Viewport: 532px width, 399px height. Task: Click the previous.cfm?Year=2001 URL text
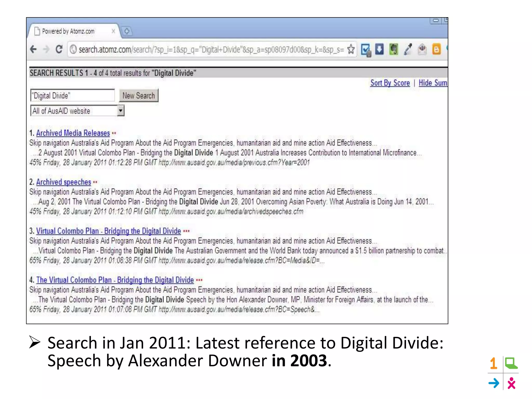(x=234, y=163)
